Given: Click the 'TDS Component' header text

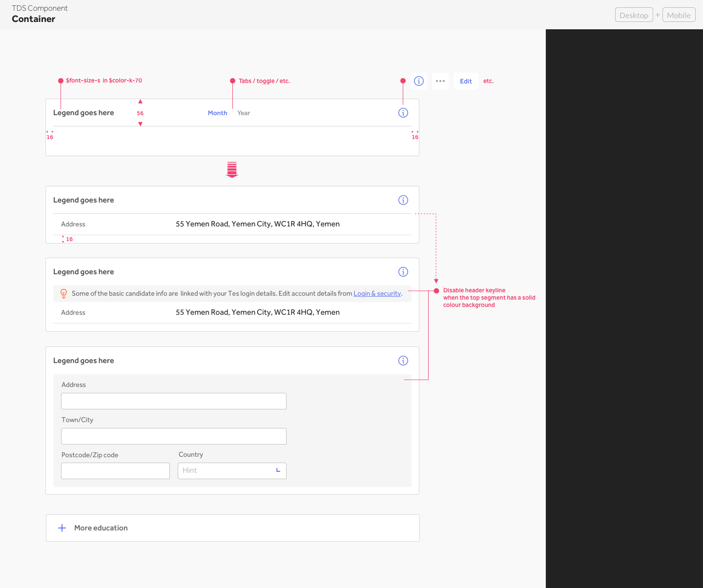Looking at the screenshot, I should 40,8.
